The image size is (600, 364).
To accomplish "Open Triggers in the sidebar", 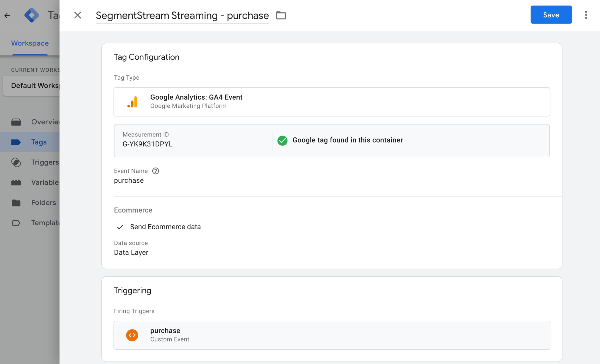I will tap(30, 162).
